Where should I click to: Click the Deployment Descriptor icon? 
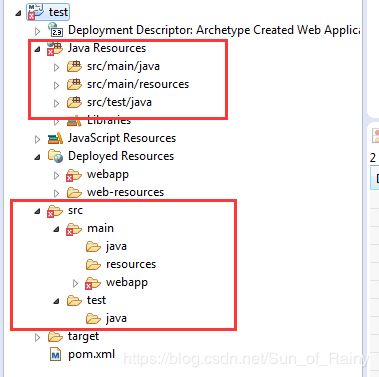point(55,30)
